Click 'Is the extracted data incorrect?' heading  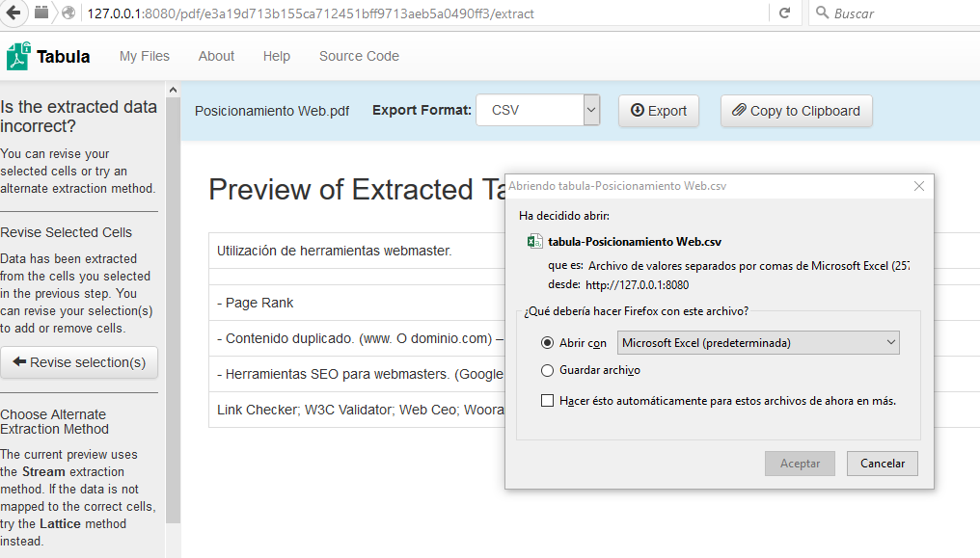point(79,116)
